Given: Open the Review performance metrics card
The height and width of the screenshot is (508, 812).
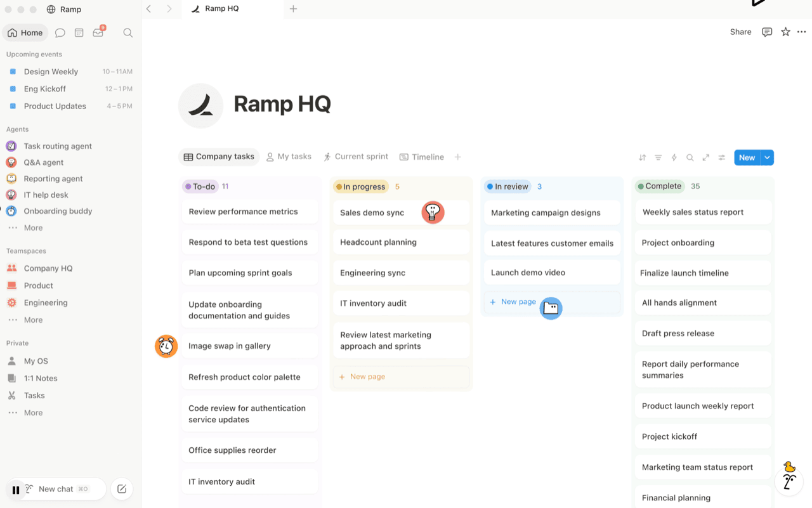Looking at the screenshot, I should (x=250, y=212).
